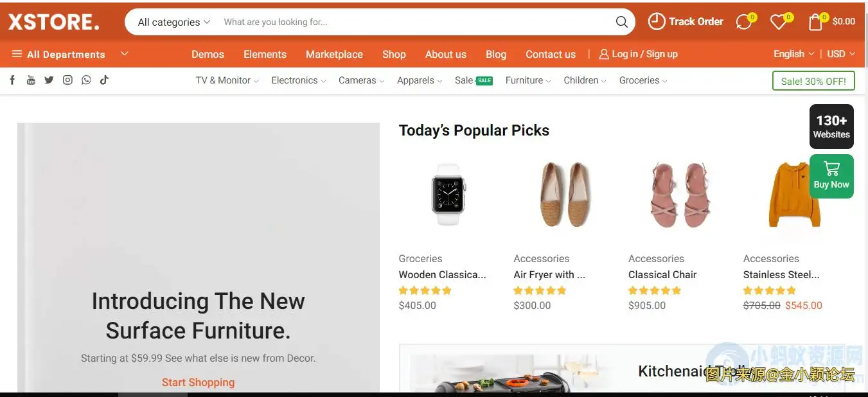
Task: Open the TikTok social icon
Action: point(104,80)
